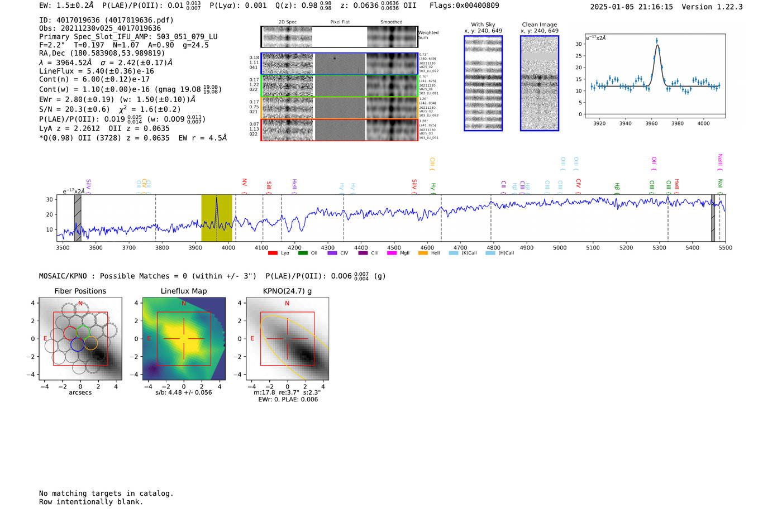The height and width of the screenshot is (532, 782).
Task: Click the red NV line label
Action: (x=245, y=186)
